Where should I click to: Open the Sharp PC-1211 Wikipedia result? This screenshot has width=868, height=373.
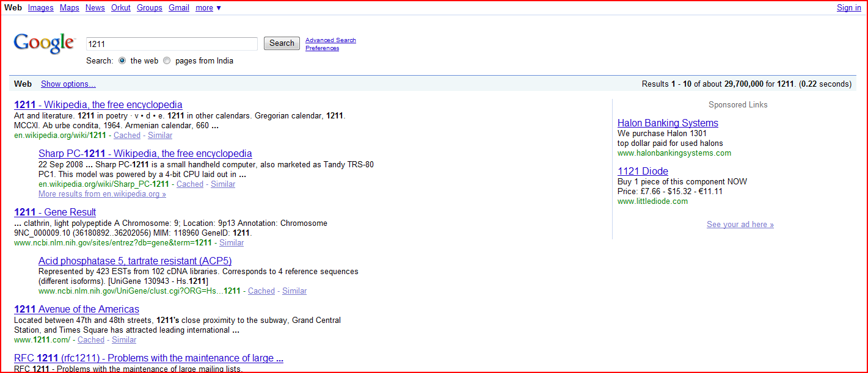tap(145, 154)
